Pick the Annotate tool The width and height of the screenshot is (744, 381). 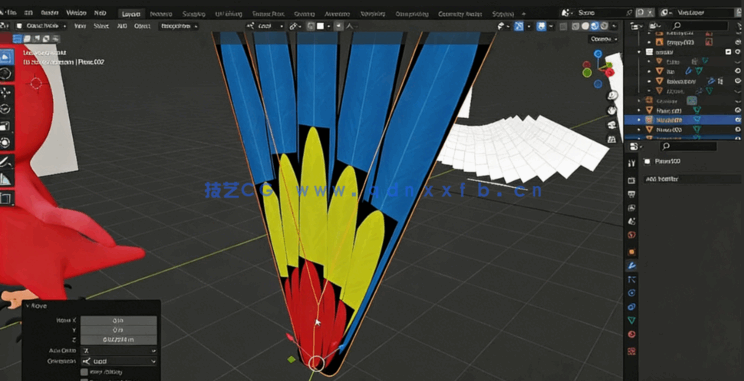pos(6,162)
